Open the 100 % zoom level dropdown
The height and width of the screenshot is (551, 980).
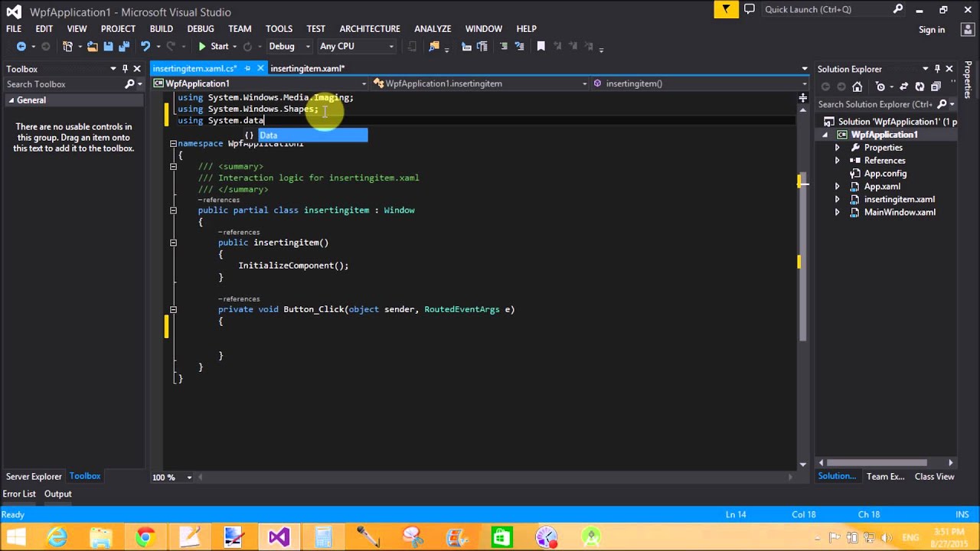coord(189,478)
